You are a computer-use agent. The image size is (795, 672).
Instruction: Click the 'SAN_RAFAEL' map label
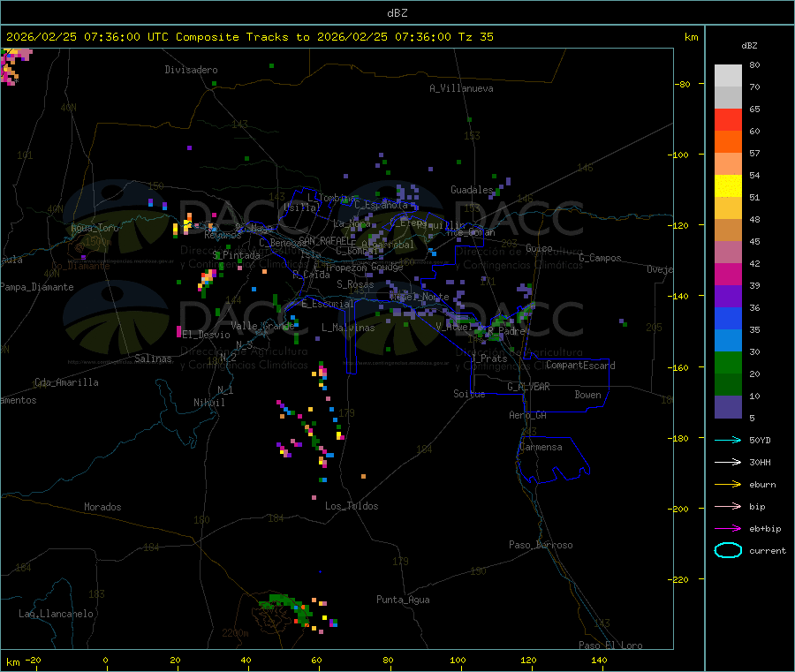point(324,241)
